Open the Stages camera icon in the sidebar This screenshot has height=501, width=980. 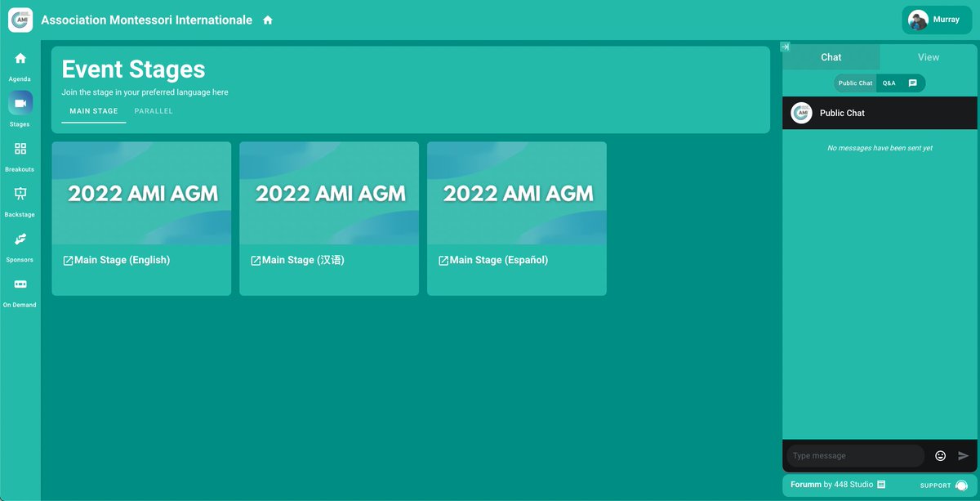[x=20, y=103]
